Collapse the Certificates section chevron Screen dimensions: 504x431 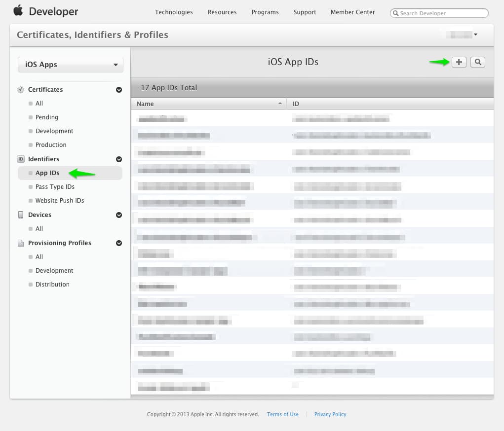(119, 90)
